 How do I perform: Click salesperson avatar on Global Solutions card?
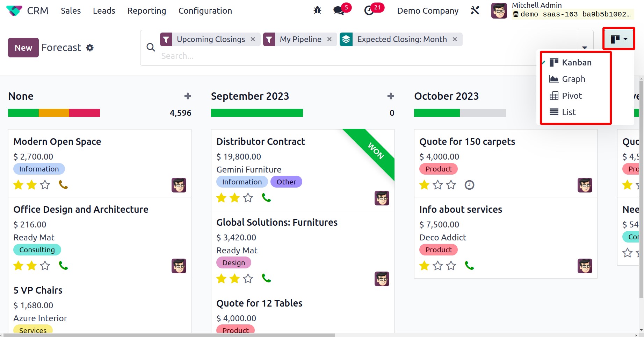[382, 279]
